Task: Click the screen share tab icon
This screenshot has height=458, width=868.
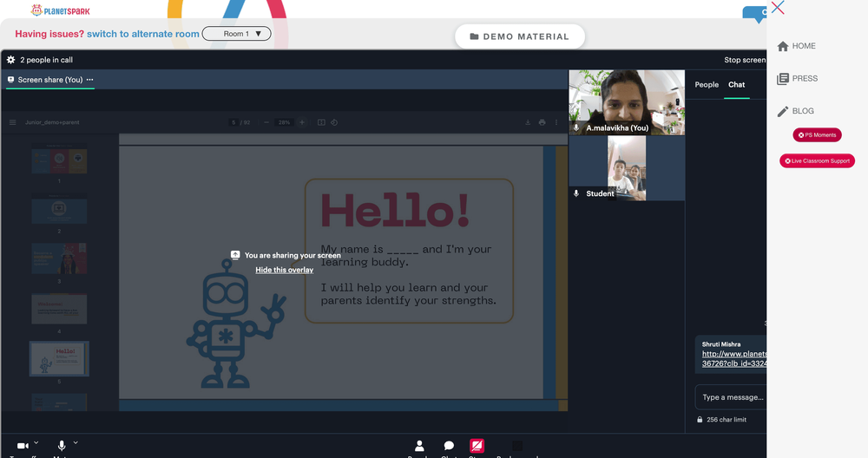Action: pyautogui.click(x=10, y=80)
